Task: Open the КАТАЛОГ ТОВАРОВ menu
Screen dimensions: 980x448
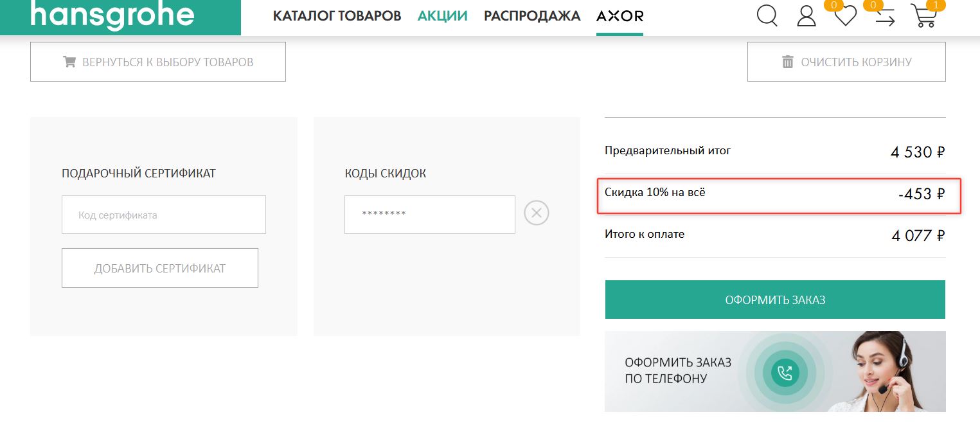Action: point(337,16)
